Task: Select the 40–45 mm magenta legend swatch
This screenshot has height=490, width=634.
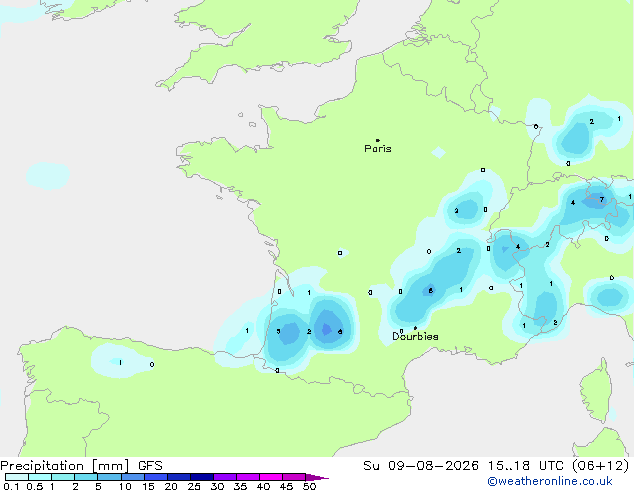Action: coord(271,477)
